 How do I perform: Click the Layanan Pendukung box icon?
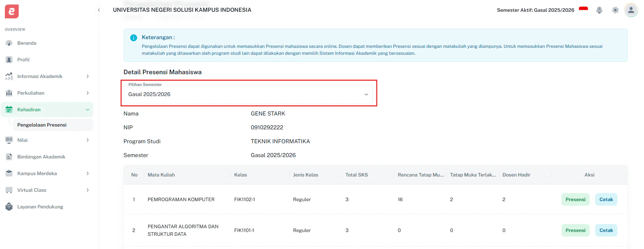point(9,207)
